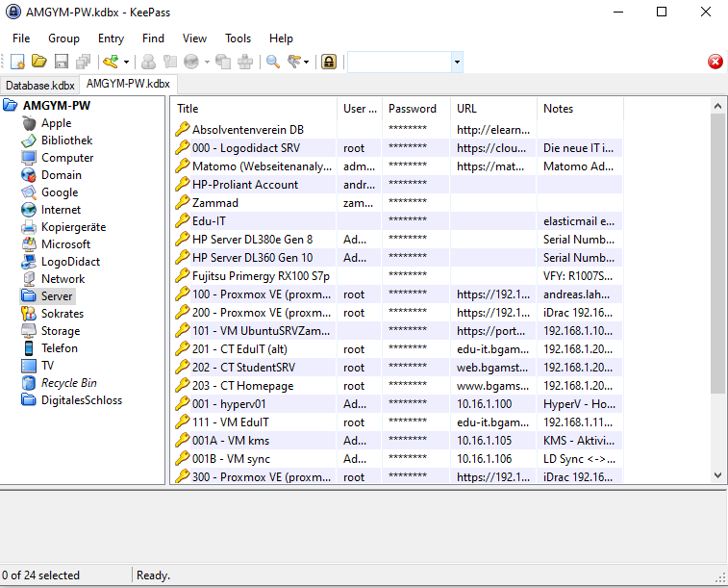Click the Perform Auto-Type toolbar icon

245,62
